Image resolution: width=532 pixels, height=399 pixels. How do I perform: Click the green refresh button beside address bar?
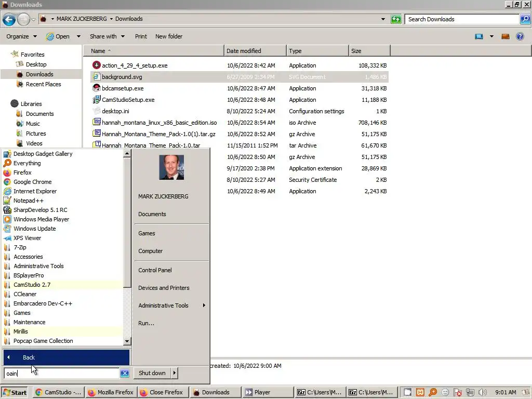click(396, 19)
